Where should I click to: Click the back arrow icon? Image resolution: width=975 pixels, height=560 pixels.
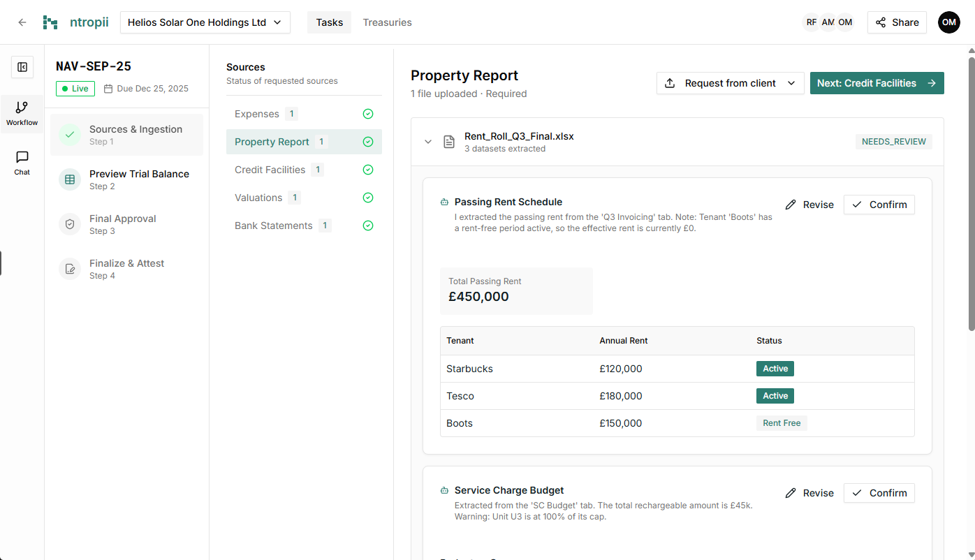click(x=22, y=22)
